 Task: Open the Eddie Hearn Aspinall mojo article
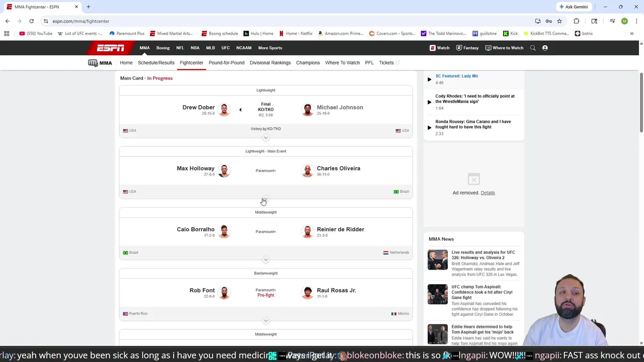pyautogui.click(x=482, y=329)
